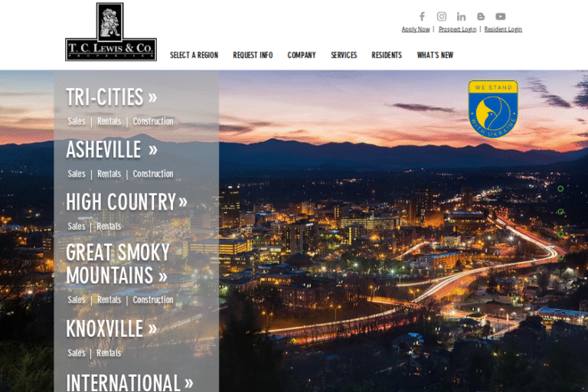Click the Apply Now link

coord(415,29)
